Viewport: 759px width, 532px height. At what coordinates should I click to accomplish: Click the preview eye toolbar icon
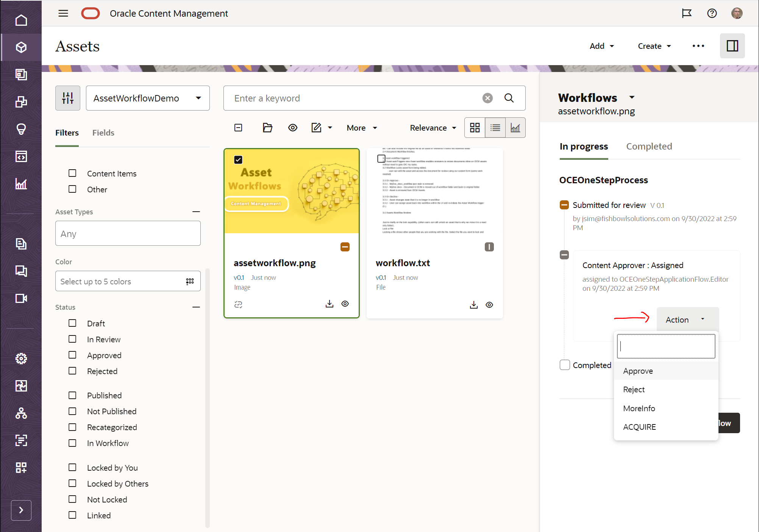click(x=293, y=128)
